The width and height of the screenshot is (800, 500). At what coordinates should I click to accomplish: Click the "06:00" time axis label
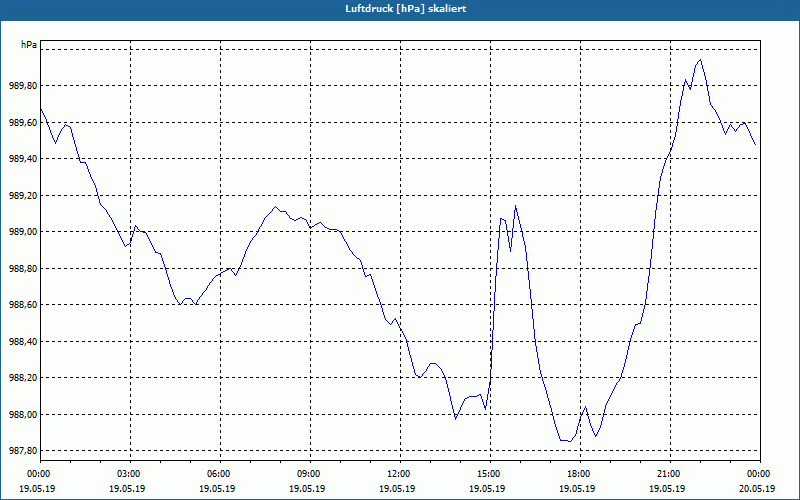click(217, 474)
